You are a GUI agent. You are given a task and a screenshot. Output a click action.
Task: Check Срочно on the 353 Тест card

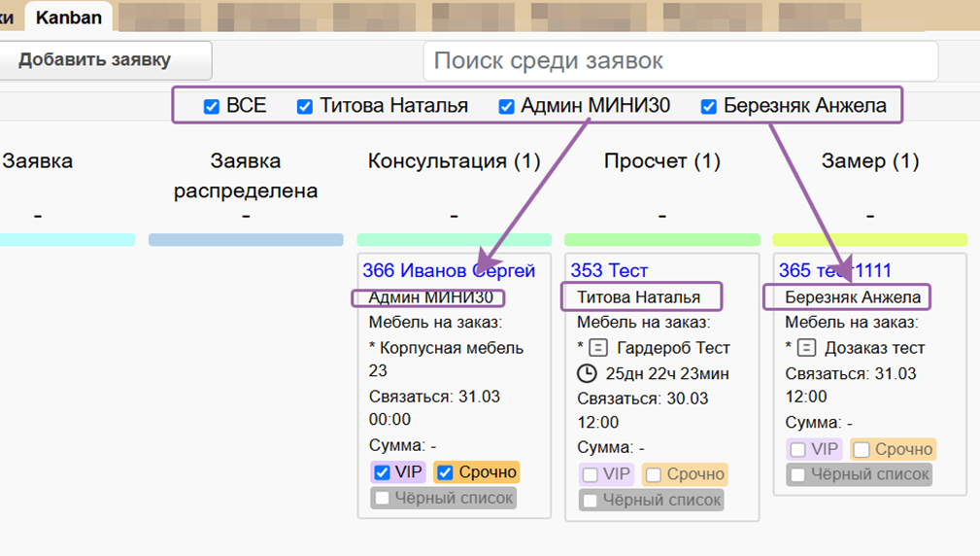tap(653, 475)
